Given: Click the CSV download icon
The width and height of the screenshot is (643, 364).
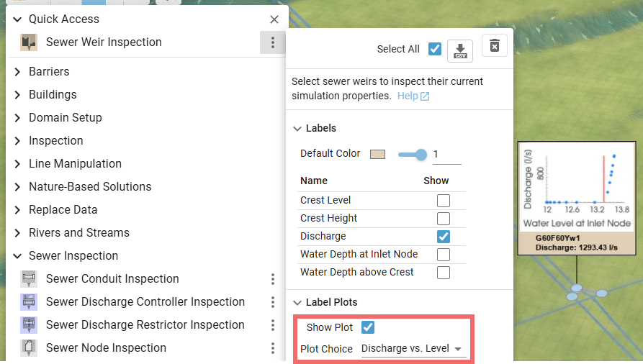Looking at the screenshot, I should [x=460, y=51].
